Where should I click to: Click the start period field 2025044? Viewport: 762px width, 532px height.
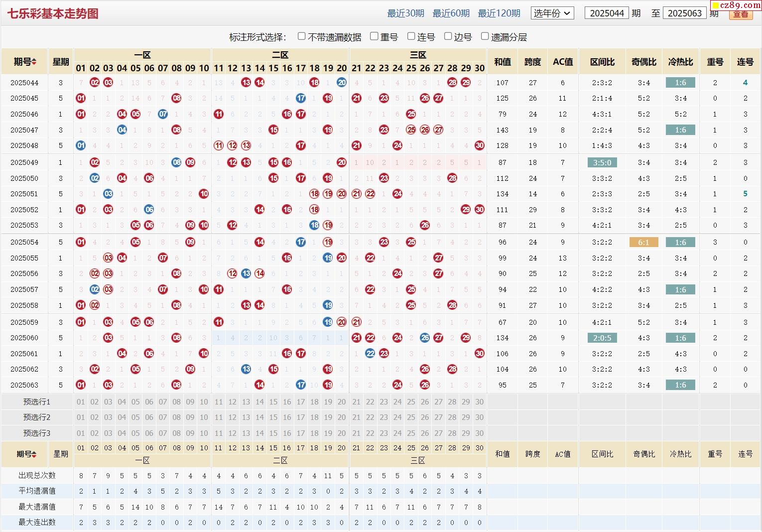(607, 13)
